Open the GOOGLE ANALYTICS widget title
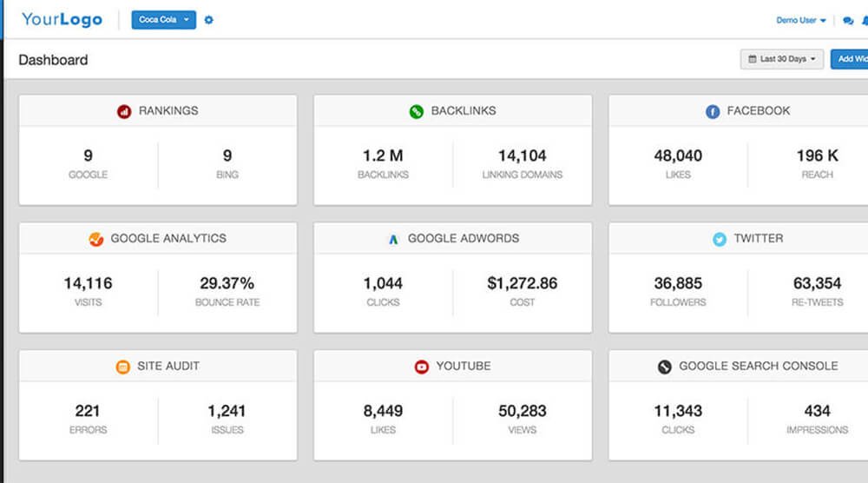The height and width of the screenshot is (483, 868). pos(168,238)
